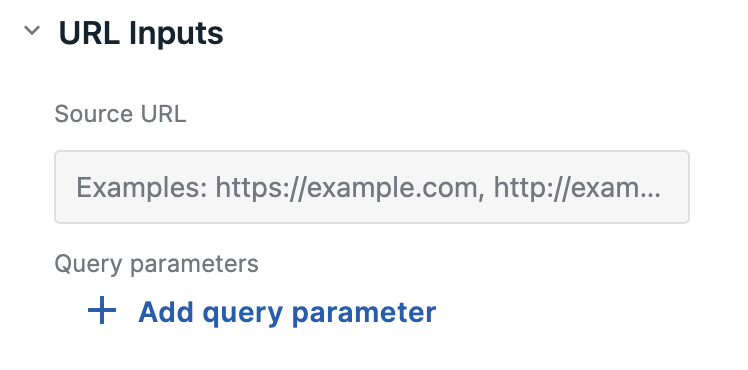748x370 pixels.
Task: Click the Source URL label
Action: pos(120,114)
